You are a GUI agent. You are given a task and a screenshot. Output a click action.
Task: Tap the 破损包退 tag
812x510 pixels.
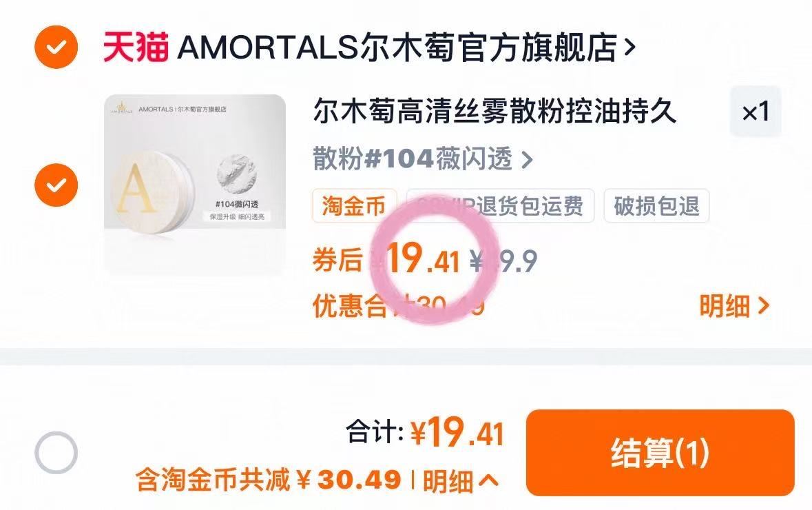pos(656,206)
